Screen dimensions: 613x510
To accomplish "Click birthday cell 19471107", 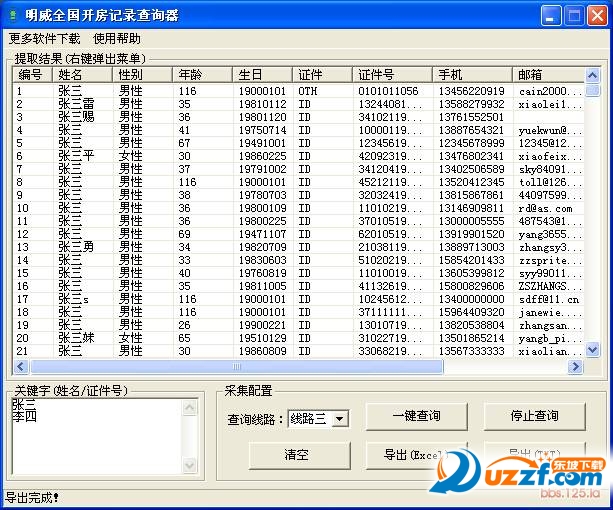I will 263,234.
